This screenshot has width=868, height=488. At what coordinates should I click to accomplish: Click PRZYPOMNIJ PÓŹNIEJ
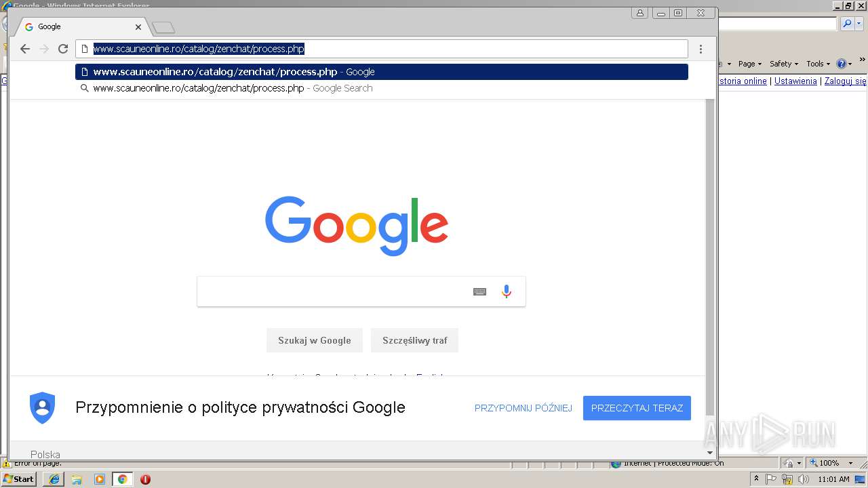click(x=524, y=408)
